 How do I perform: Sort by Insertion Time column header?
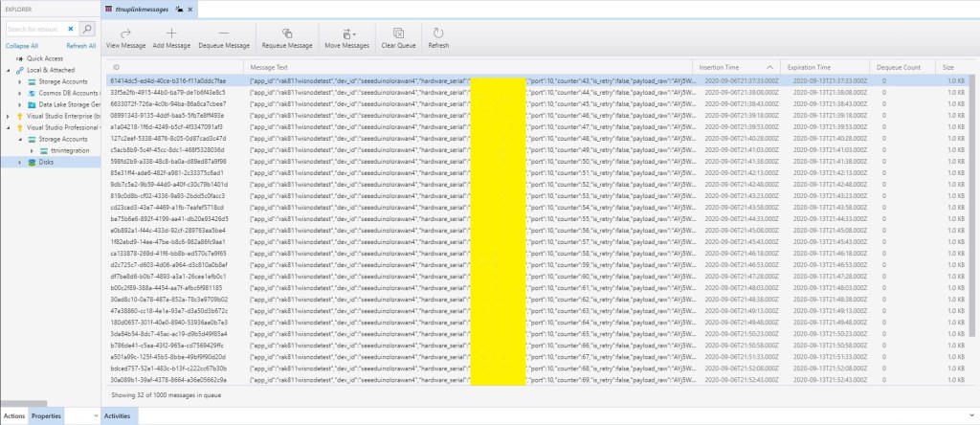click(719, 67)
